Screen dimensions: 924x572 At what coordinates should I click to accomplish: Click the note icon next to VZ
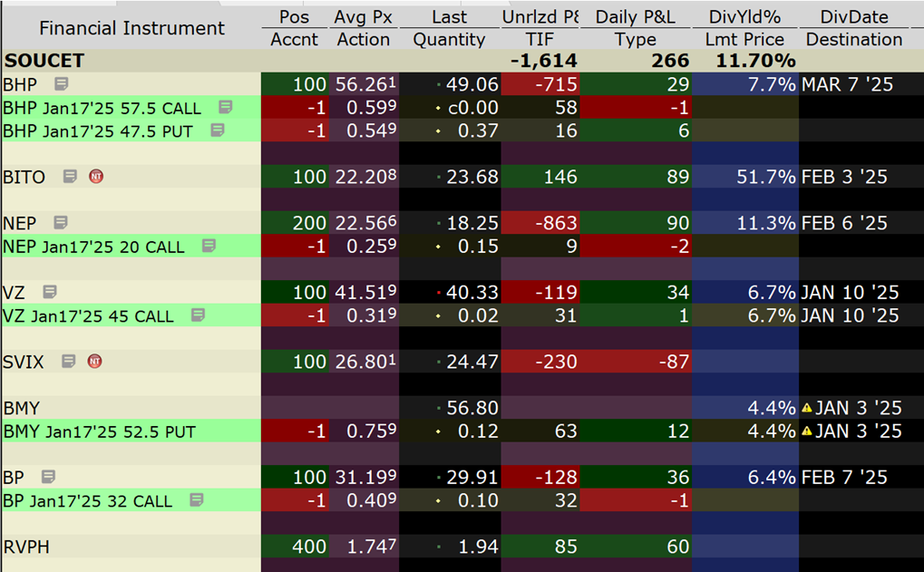coord(50,292)
